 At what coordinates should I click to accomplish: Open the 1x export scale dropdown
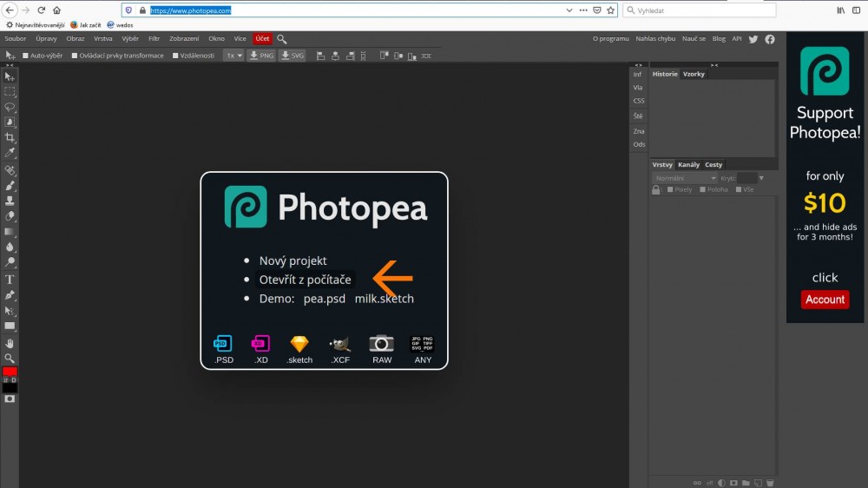233,56
